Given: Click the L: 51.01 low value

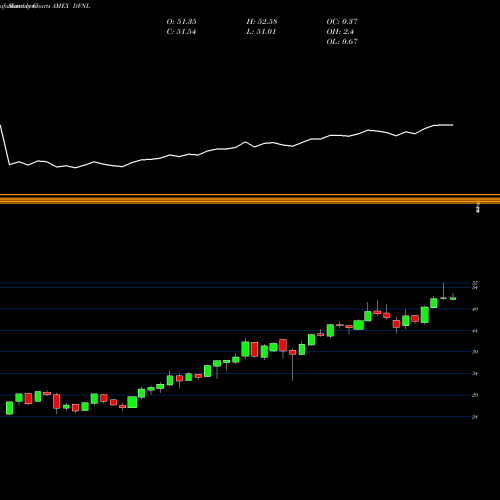Looking at the screenshot, I should click(x=261, y=32).
